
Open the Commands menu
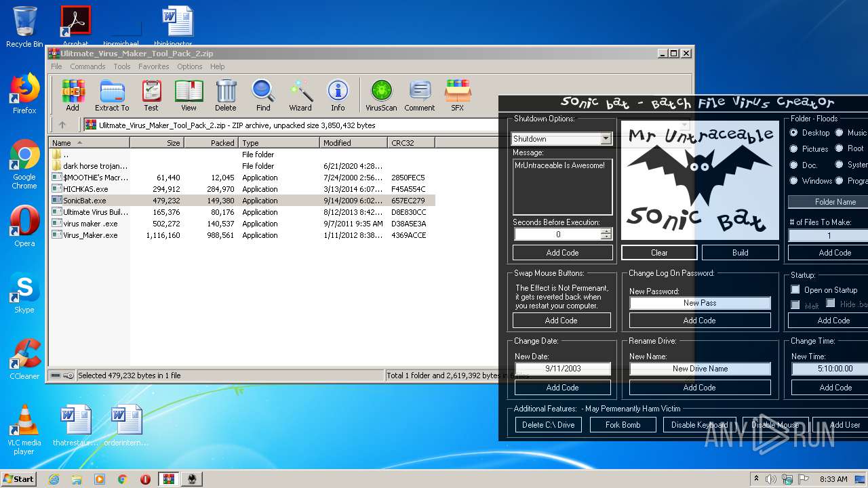(x=87, y=66)
